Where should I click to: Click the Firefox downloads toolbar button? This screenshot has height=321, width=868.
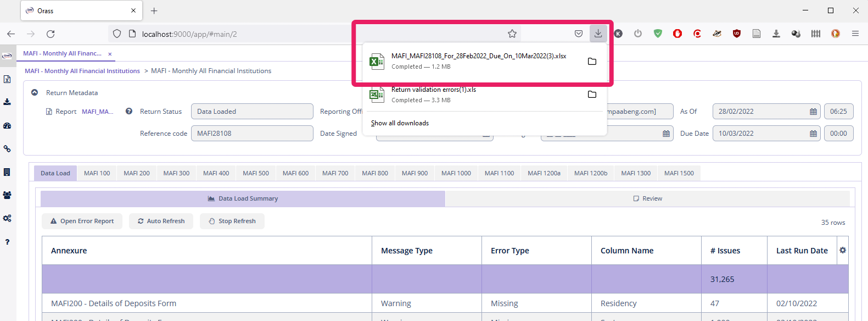(598, 34)
